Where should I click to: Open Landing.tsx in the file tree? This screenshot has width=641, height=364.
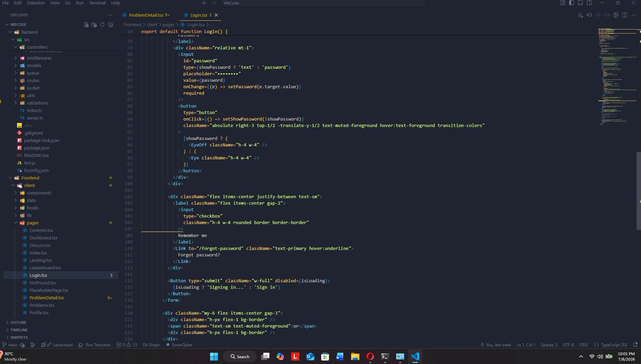click(x=41, y=260)
